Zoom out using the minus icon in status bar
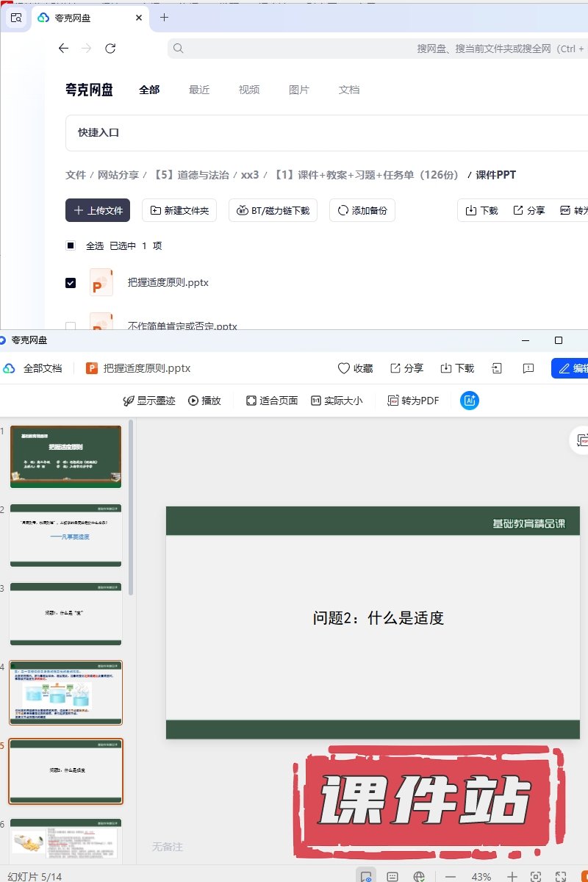This screenshot has height=882, width=588. click(451, 877)
